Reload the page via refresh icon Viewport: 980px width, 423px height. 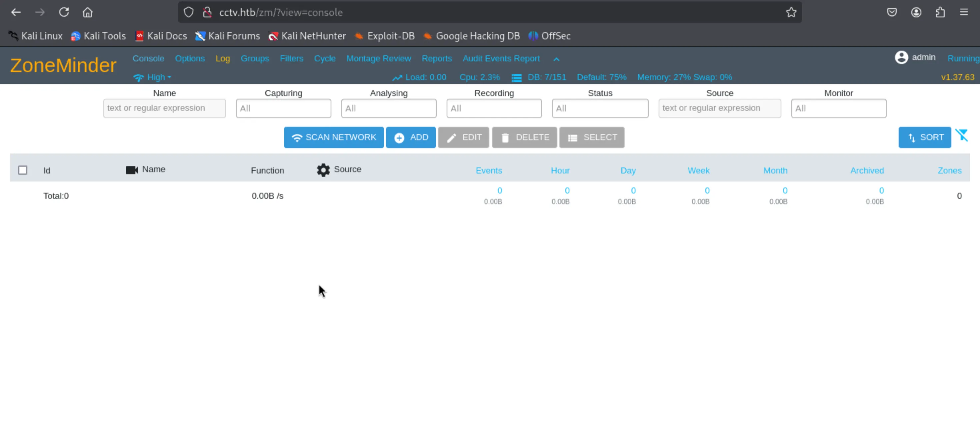[x=64, y=13]
